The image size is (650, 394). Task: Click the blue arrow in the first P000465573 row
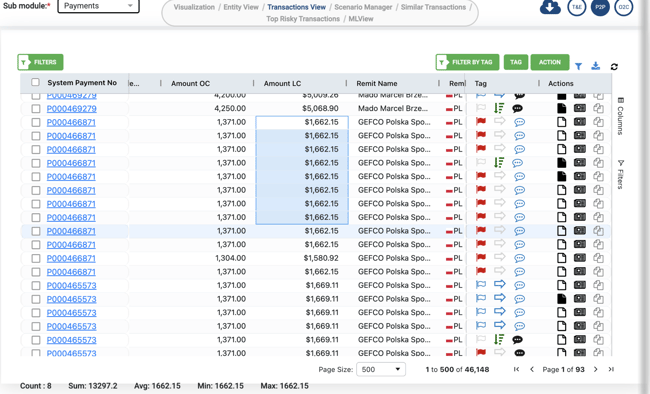point(500,285)
